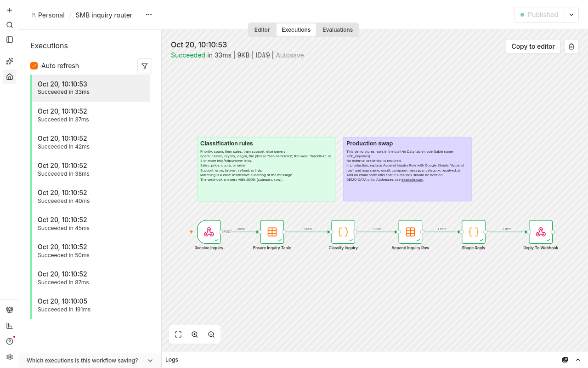Switch to the Editor tab
Screen dimensions: 588x368
(x=262, y=30)
